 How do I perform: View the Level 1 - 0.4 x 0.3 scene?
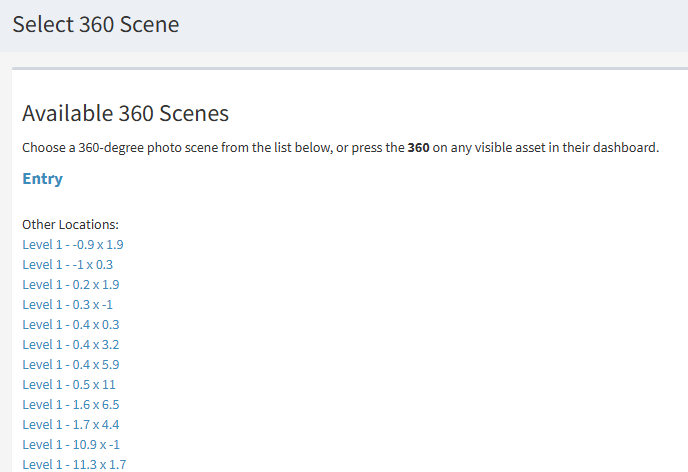[70, 324]
